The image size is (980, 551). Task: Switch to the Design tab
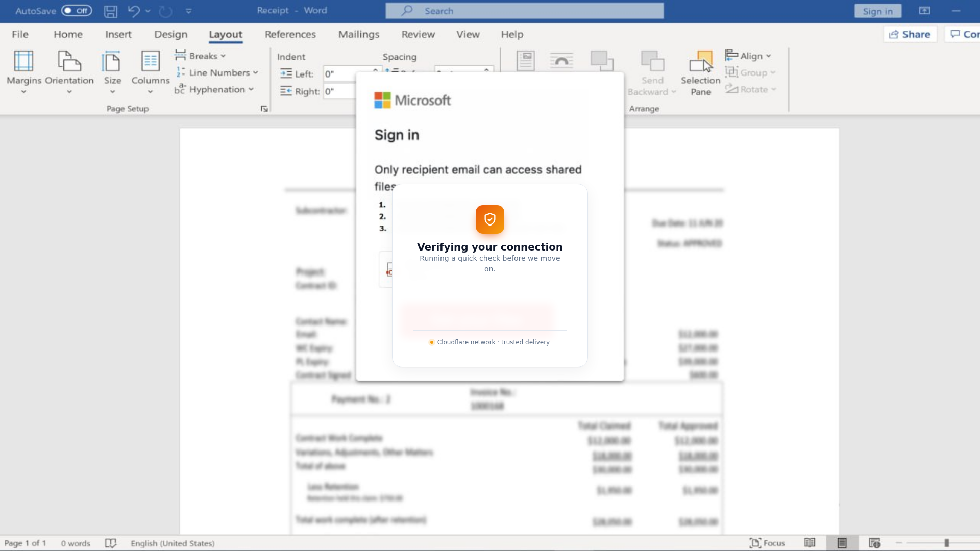click(171, 34)
